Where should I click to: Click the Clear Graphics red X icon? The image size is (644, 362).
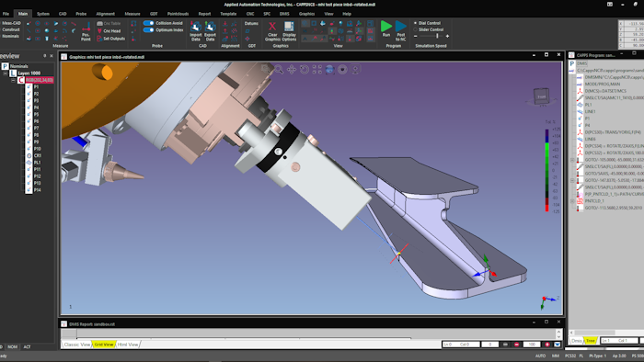pyautogui.click(x=272, y=27)
